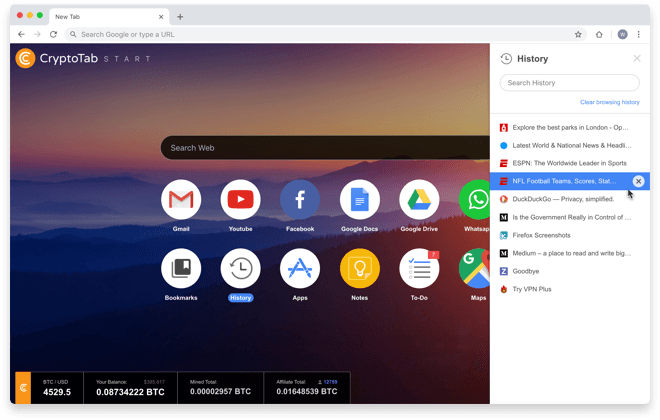Click the CryptoTab orange logo in bottom bar

22,388
